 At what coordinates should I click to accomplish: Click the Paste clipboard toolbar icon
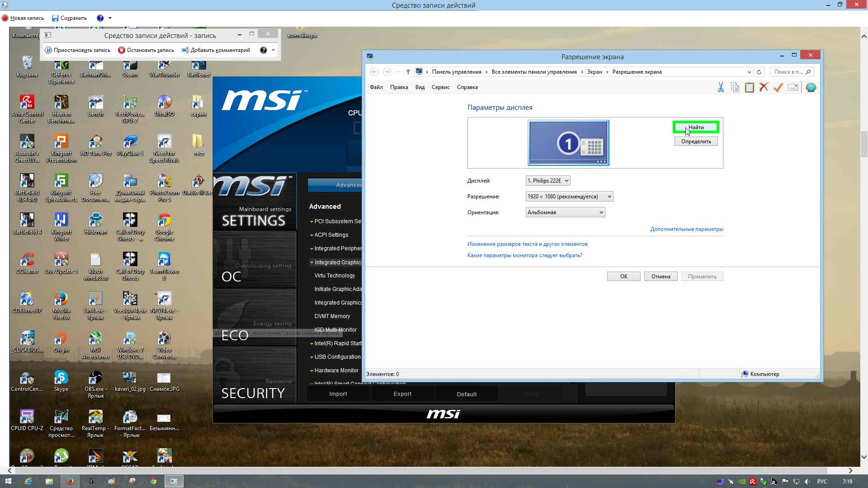point(750,87)
